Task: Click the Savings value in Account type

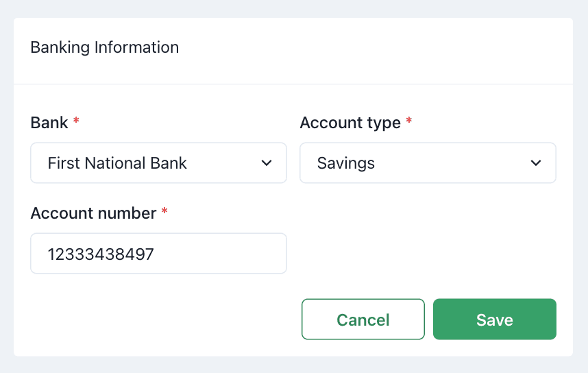Action: (346, 163)
